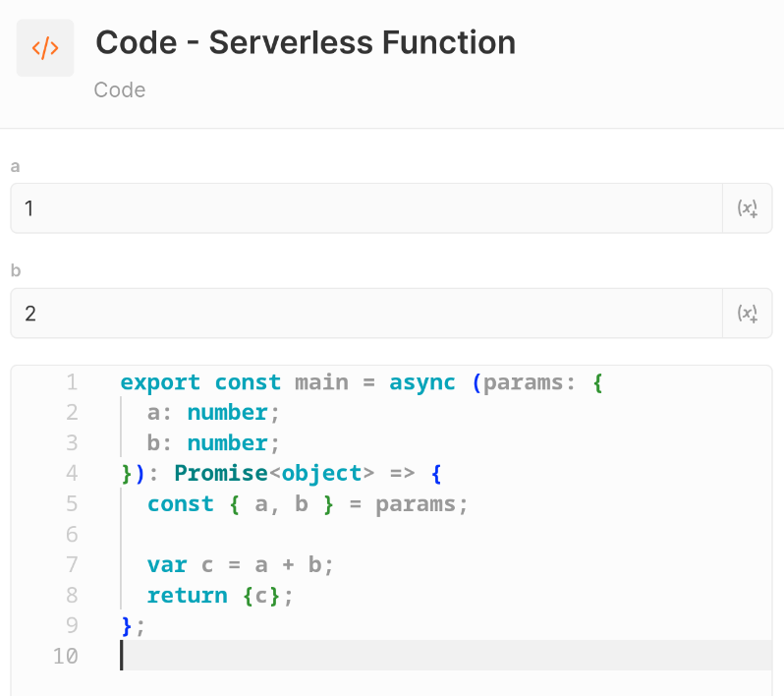Click the Code subtitle under the title
Image resolution: width=784 pixels, height=696 pixels.
pos(120,90)
